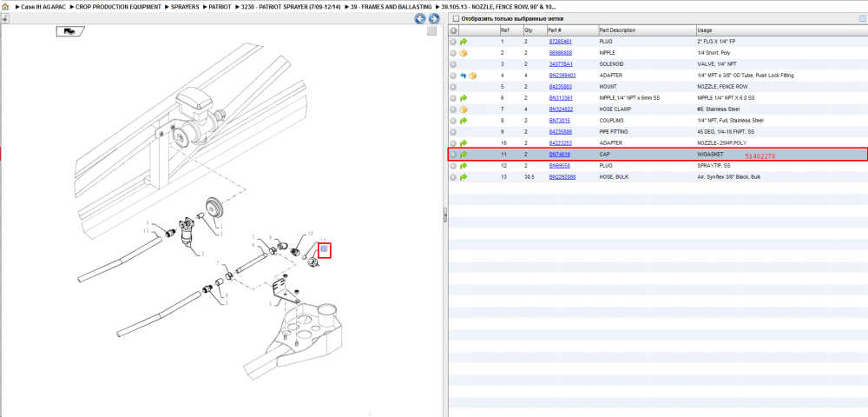Click the expand panel icon above diagram
The width and height of the screenshot is (868, 417).
tap(4, 18)
